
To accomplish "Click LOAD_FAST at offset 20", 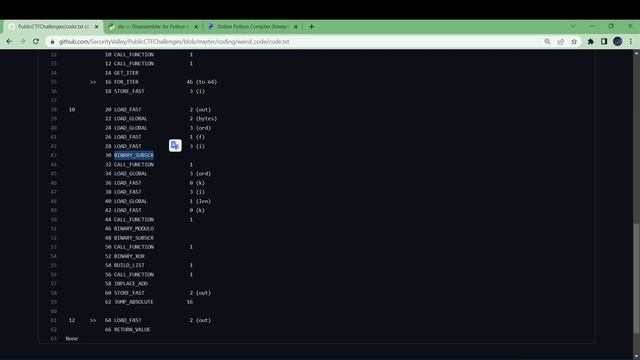I will tap(128, 109).
